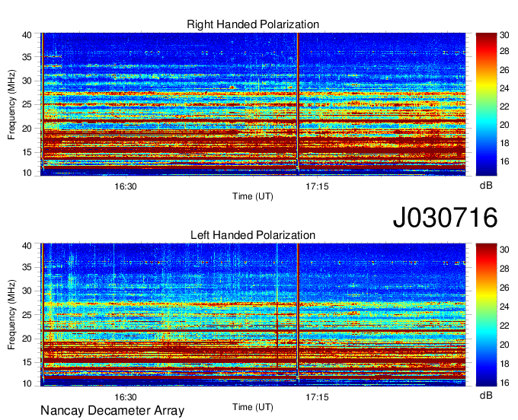Click the Right Handed Polarization spectrogram image

click(253, 104)
